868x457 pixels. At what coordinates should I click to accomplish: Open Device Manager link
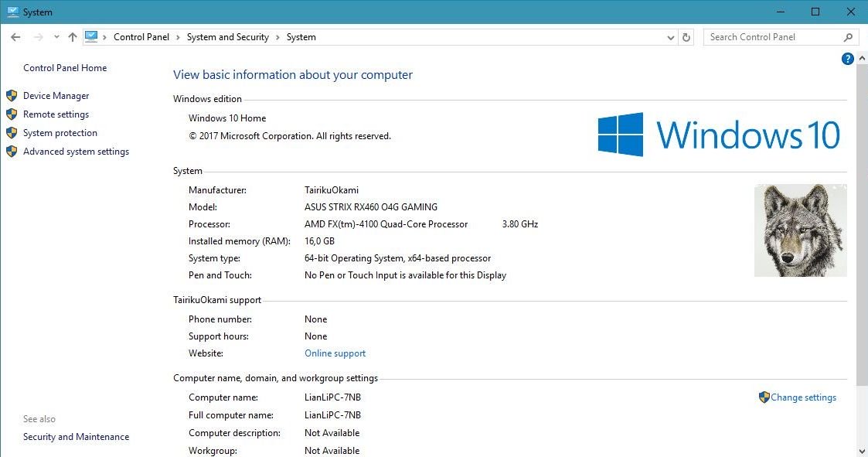click(56, 96)
